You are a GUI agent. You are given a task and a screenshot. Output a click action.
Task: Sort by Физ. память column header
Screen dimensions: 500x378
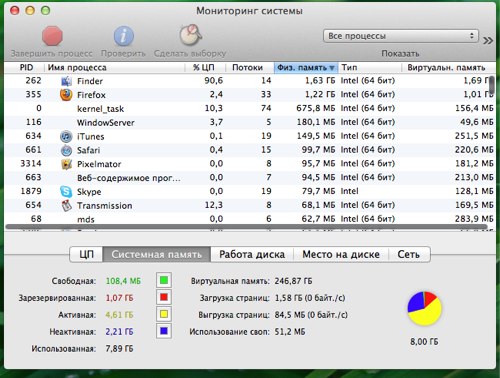306,68
